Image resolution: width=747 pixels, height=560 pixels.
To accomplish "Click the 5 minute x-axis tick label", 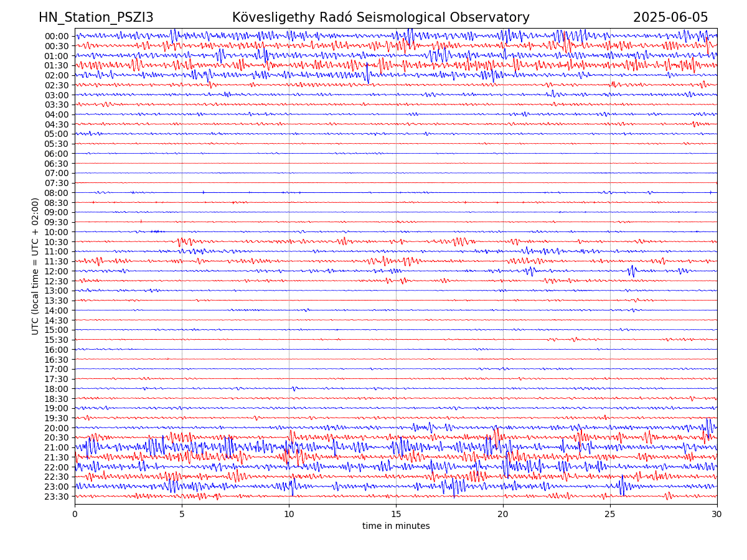I will click(x=182, y=515).
